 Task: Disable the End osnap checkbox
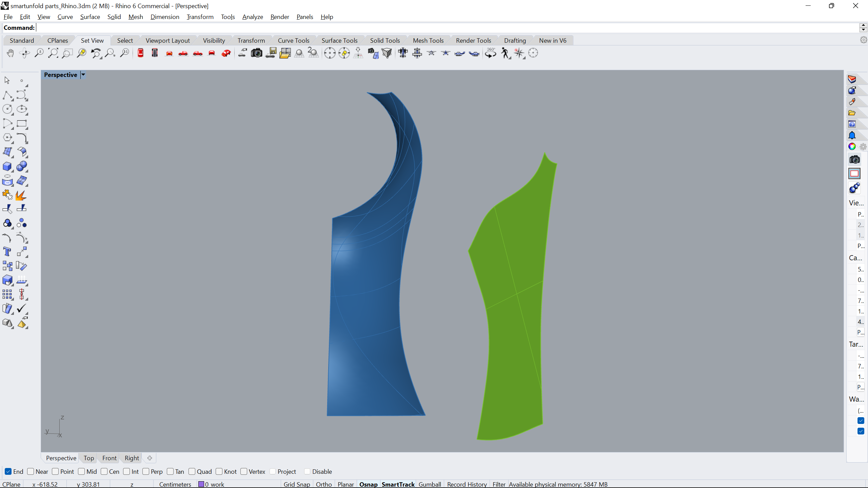pos(8,471)
